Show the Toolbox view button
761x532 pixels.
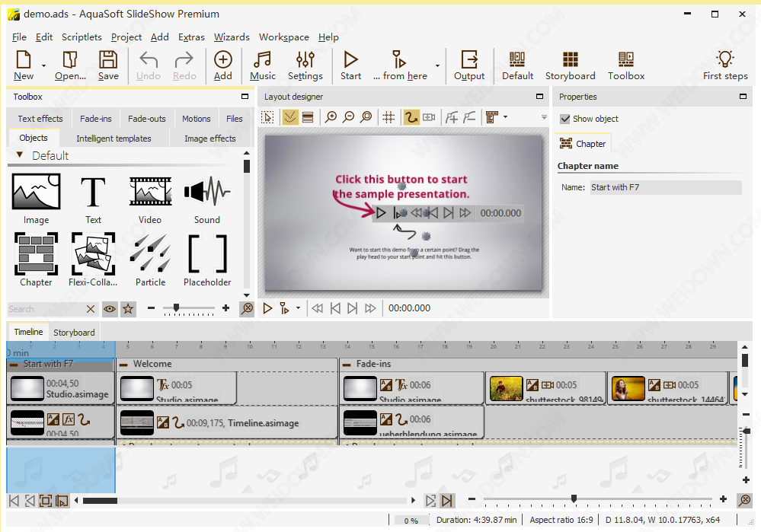coord(626,65)
